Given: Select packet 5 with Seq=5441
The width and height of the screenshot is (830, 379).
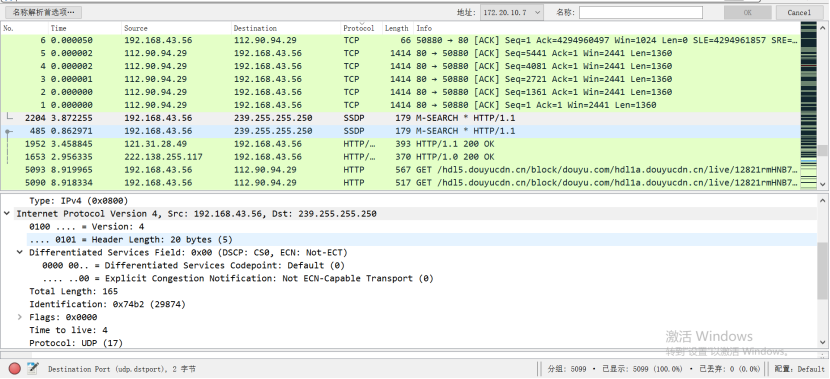Looking at the screenshot, I should [400, 53].
